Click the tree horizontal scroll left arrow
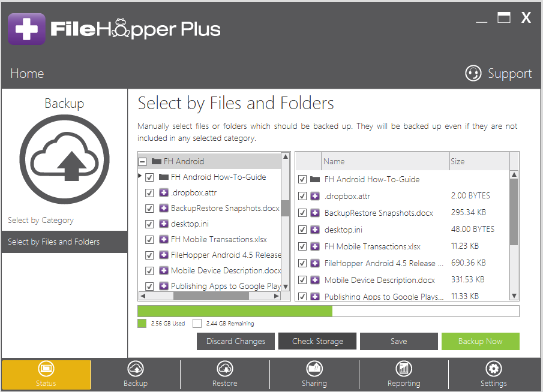This screenshot has width=543, height=392. tap(143, 296)
